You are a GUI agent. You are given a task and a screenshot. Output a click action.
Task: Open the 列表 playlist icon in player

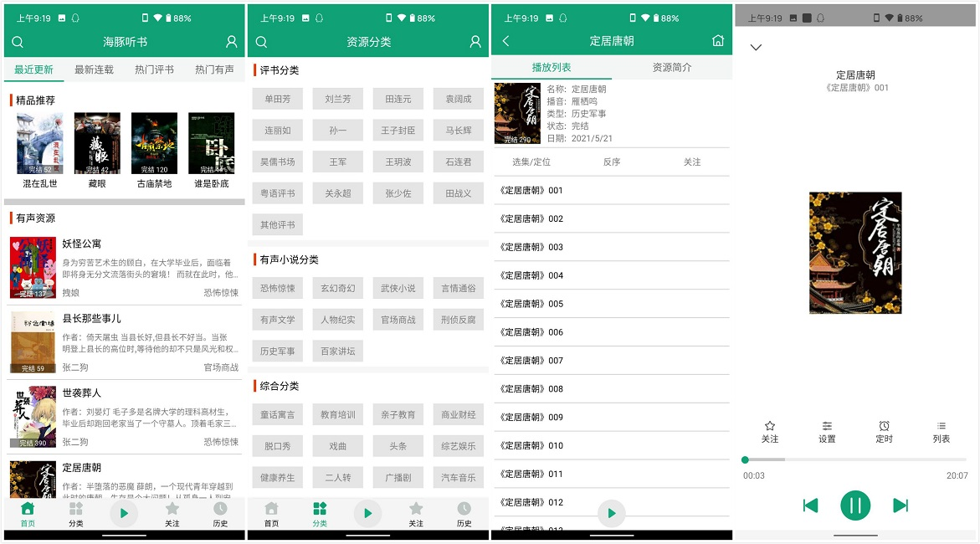point(941,431)
